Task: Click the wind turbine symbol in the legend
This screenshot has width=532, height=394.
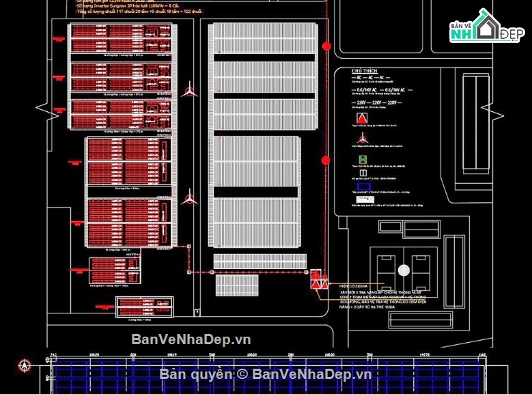Action: tap(363, 139)
